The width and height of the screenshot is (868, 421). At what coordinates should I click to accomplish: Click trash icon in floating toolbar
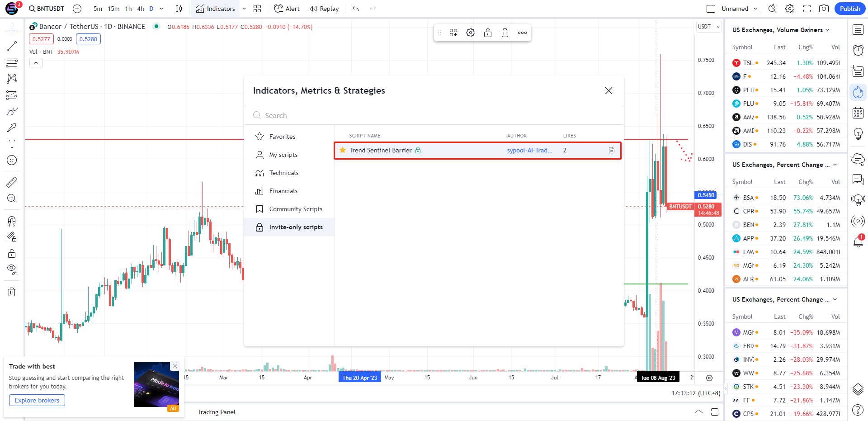click(505, 33)
